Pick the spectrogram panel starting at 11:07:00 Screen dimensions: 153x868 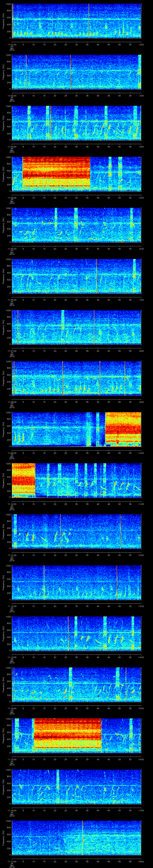[76, 327]
